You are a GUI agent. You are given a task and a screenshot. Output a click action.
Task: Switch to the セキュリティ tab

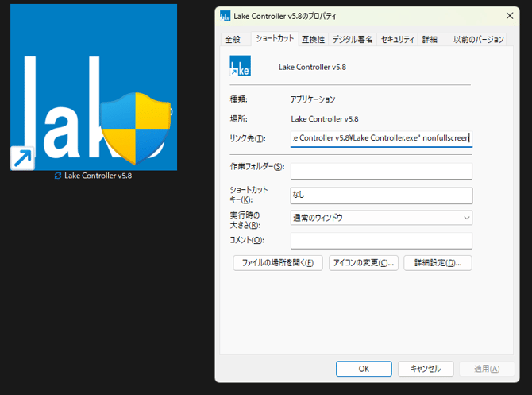[x=397, y=40]
